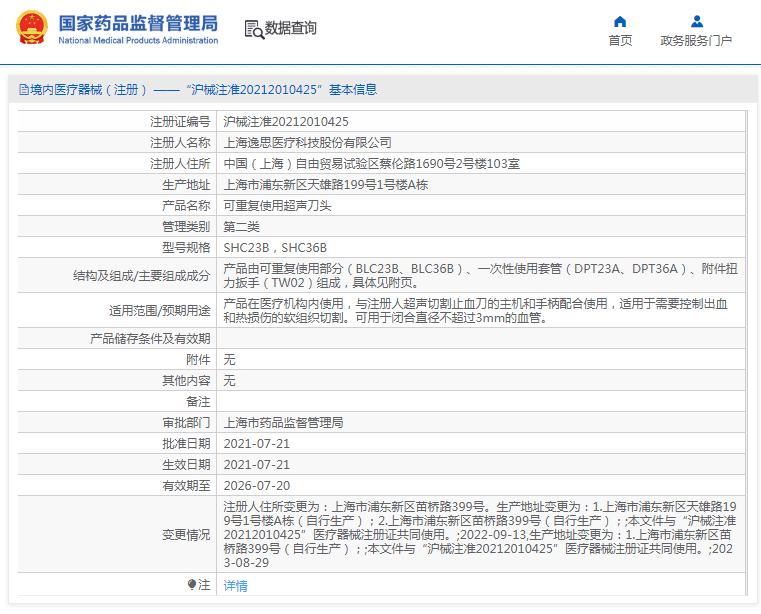Image resolution: width=761 pixels, height=614 pixels.
Task: Click the 型号规格 label
Action: [186, 248]
